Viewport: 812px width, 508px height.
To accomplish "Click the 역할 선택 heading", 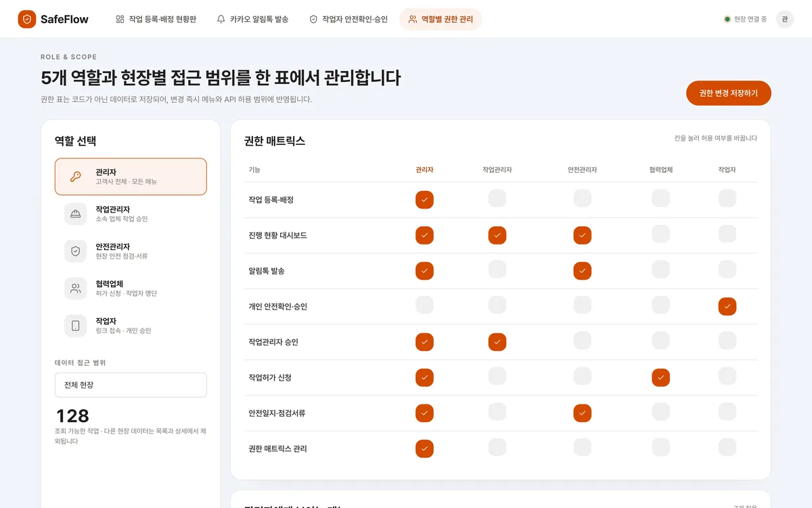I will (x=75, y=141).
